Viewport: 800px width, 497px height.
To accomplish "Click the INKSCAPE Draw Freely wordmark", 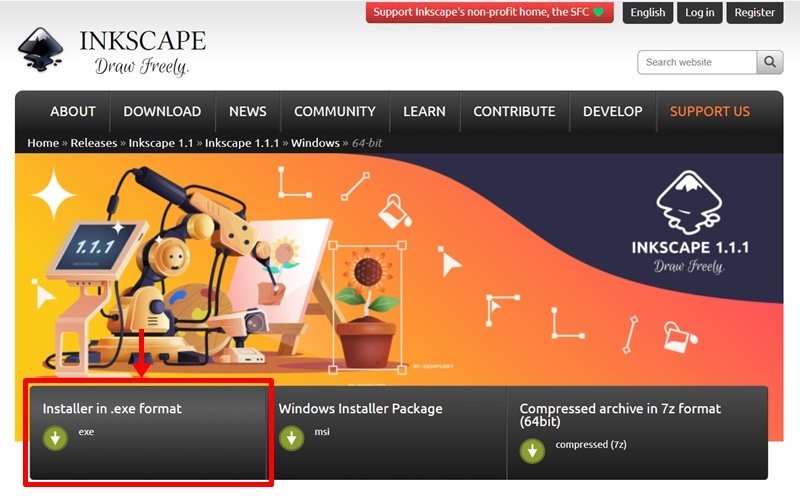I will coord(142,52).
